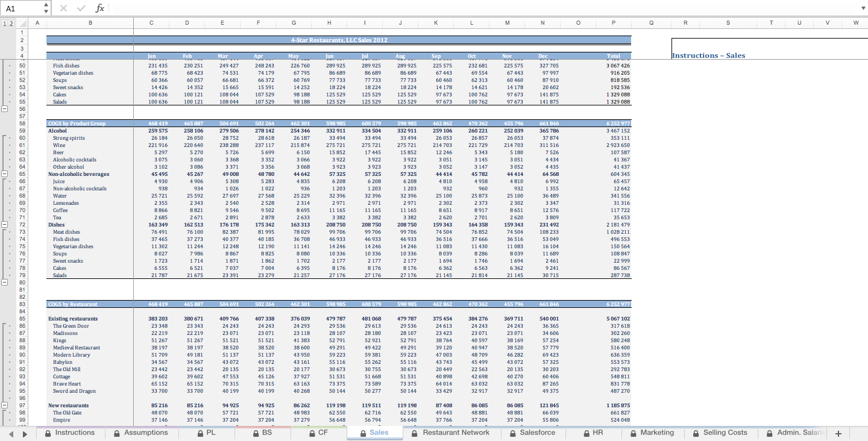The height and width of the screenshot is (441, 868).
Task: Go to the previous sheet tab arrow
Action: 11,433
